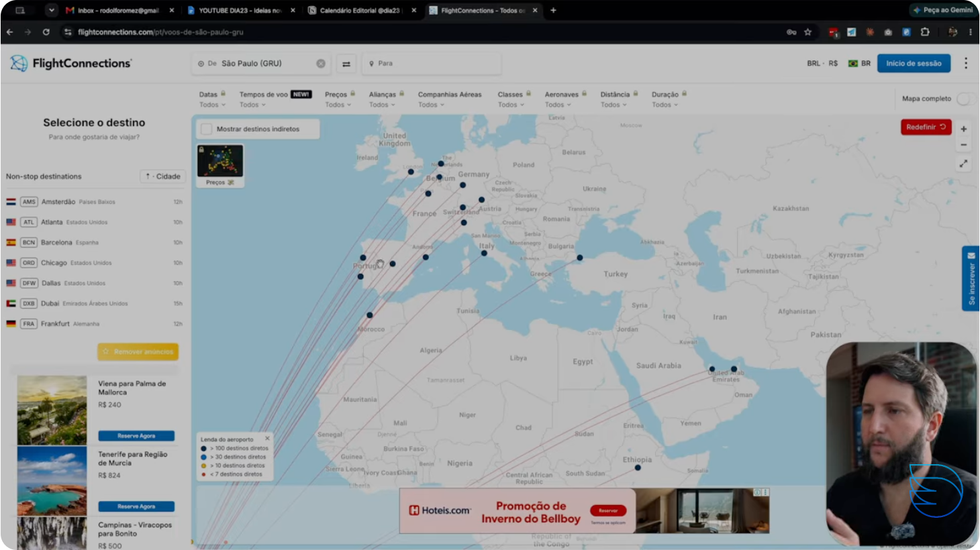Open the Chrome extensions puzzle icon
The height and width of the screenshot is (550, 980).
click(925, 32)
